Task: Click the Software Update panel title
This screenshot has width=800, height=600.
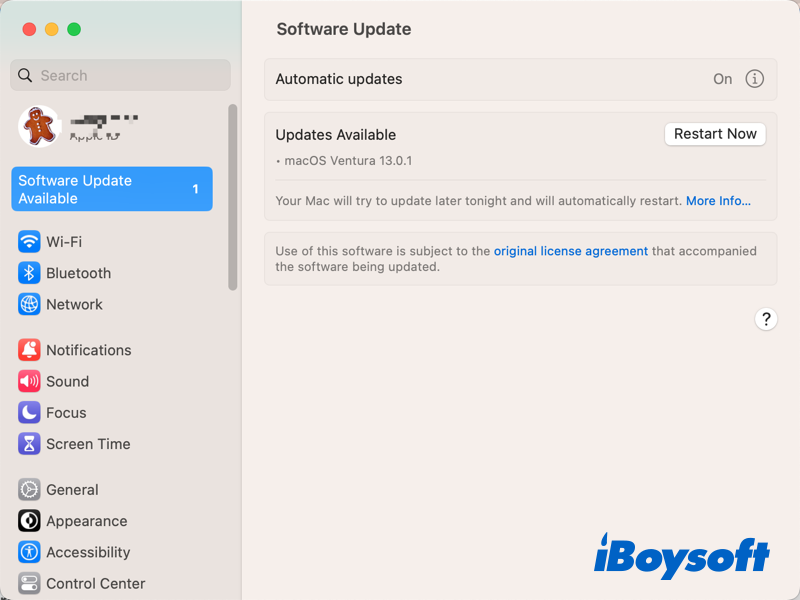Action: 343,29
